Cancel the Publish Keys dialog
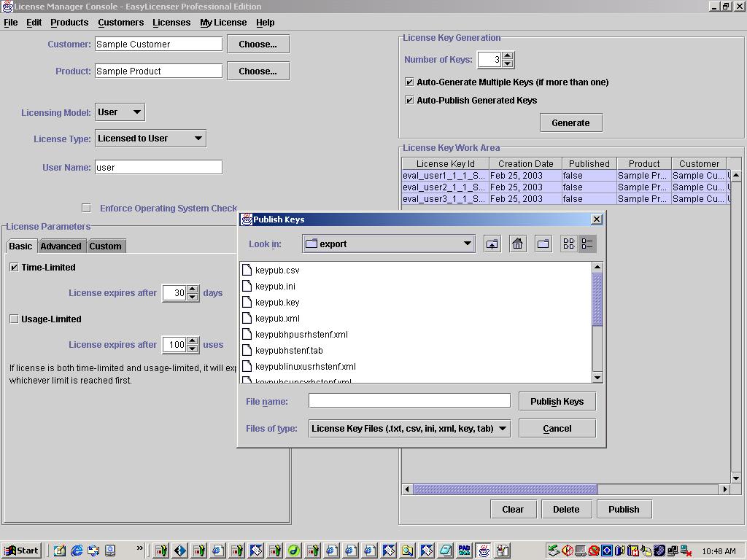 click(x=557, y=429)
